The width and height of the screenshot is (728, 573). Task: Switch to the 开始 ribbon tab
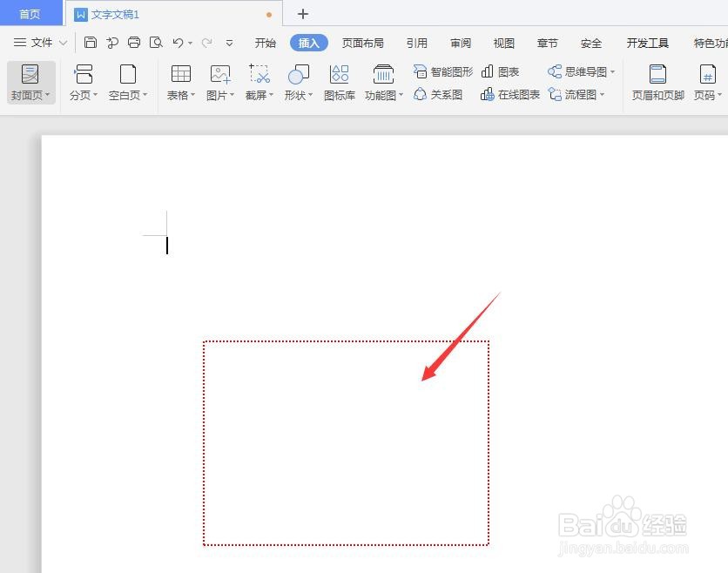(265, 41)
